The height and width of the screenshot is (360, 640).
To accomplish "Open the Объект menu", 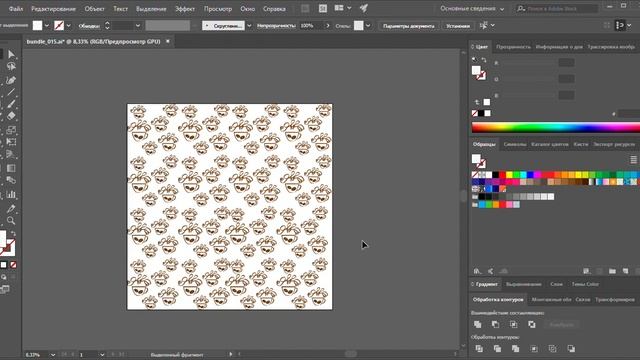I will 95,9.
